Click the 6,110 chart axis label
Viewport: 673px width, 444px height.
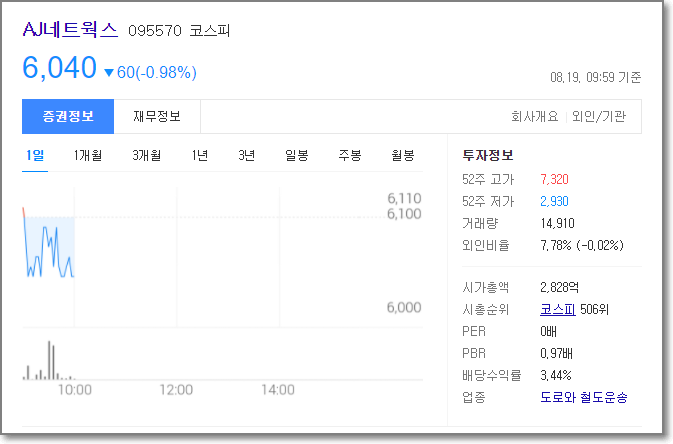[x=404, y=198]
